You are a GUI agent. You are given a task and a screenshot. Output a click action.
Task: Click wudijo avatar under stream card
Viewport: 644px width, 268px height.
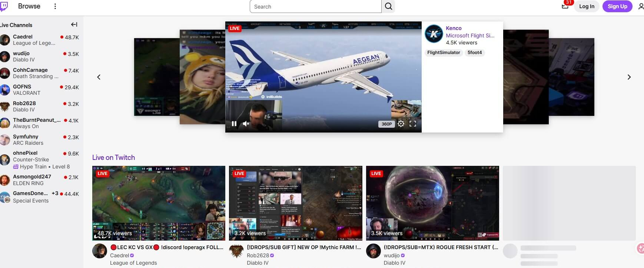click(x=374, y=251)
